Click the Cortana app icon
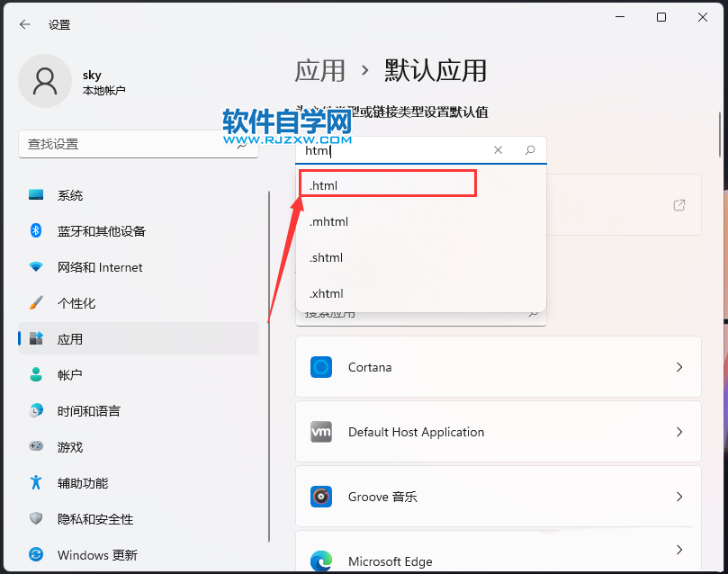The width and height of the screenshot is (728, 574). pyautogui.click(x=321, y=367)
